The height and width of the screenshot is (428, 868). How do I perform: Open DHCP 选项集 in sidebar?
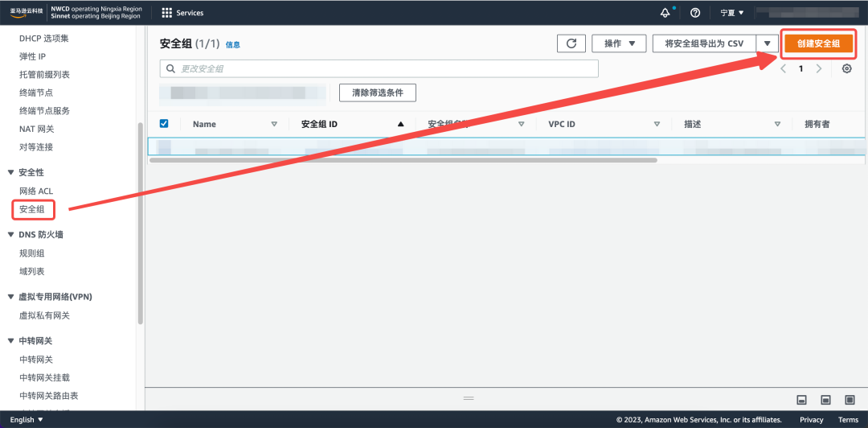tap(43, 39)
